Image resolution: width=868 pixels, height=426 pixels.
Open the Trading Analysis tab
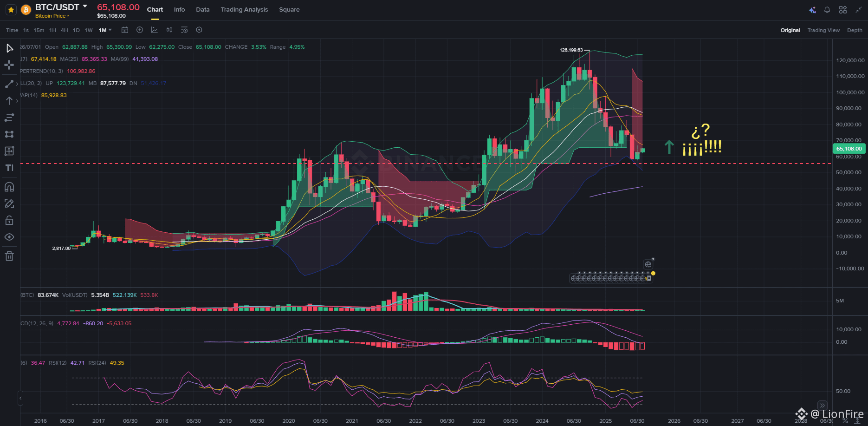pos(244,9)
